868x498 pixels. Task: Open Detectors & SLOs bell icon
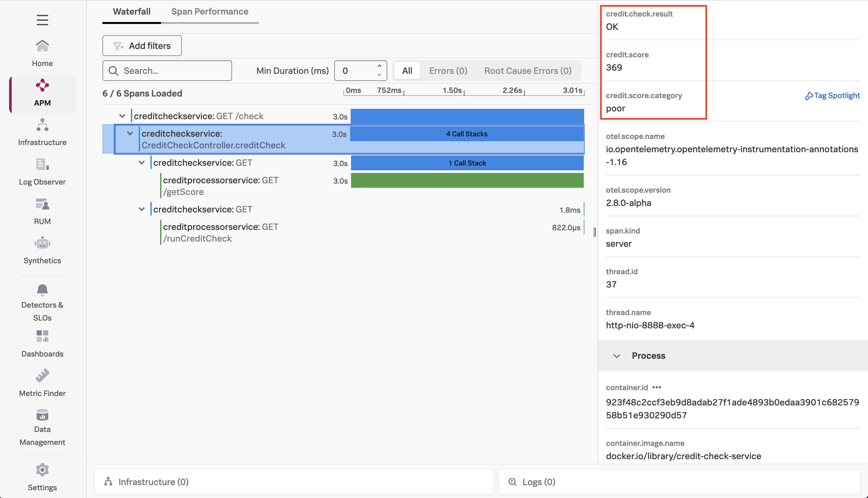tap(42, 290)
